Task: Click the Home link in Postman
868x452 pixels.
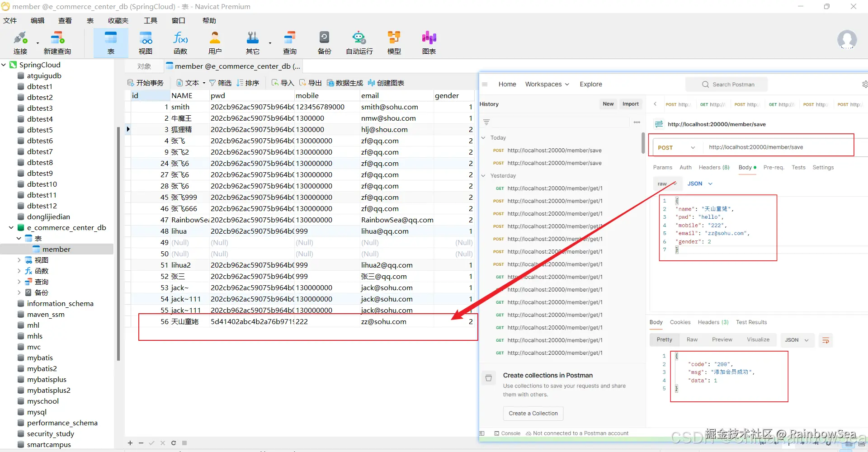Action: click(507, 84)
